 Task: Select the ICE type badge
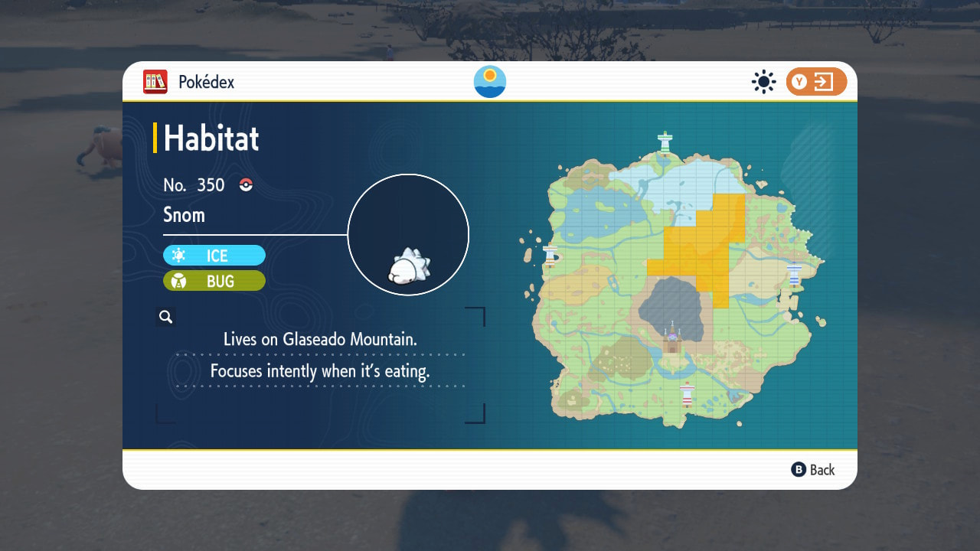214,256
